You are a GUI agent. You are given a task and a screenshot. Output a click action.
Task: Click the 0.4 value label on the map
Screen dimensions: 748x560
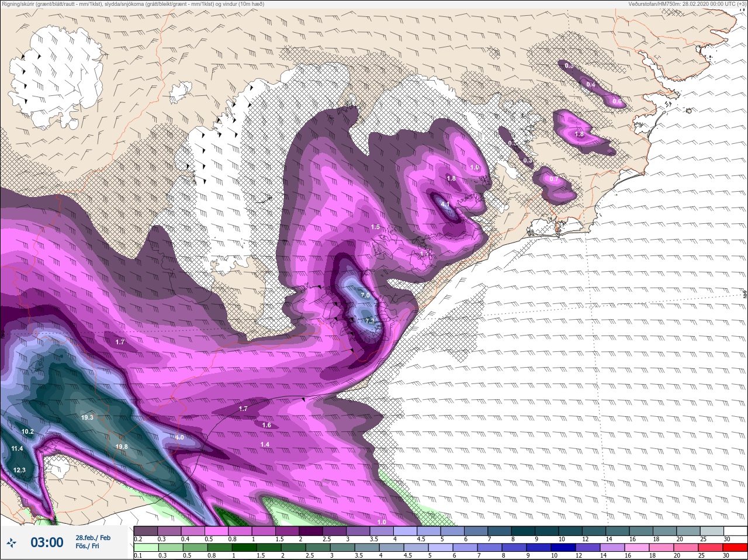pyautogui.click(x=591, y=85)
